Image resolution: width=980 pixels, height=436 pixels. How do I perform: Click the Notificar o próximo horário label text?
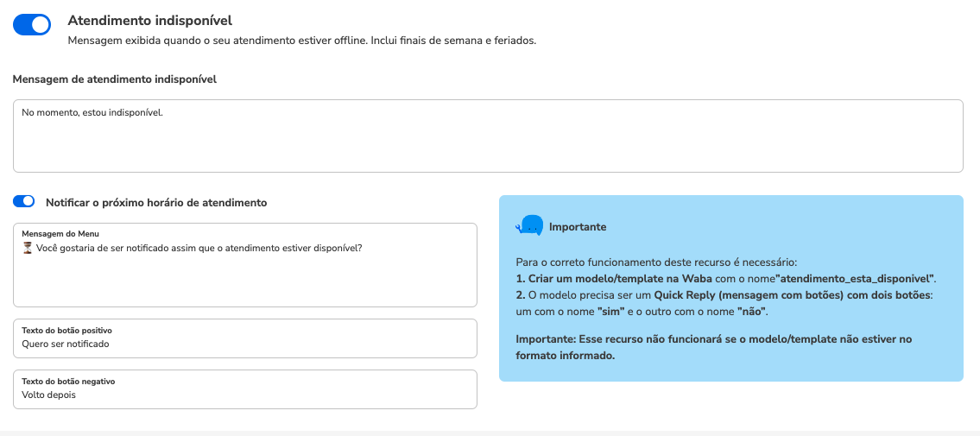click(156, 202)
